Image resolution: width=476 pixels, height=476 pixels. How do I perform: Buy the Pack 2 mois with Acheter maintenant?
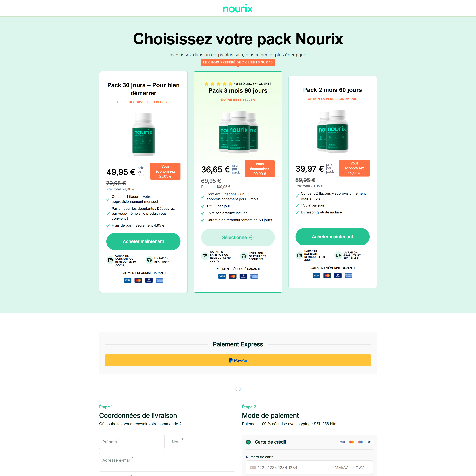coord(332,237)
